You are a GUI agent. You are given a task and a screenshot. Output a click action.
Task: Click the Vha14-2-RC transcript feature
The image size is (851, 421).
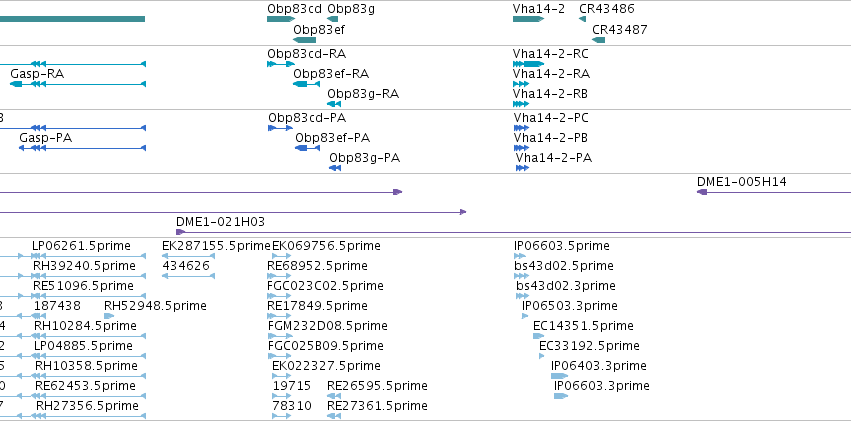pyautogui.click(x=528, y=64)
